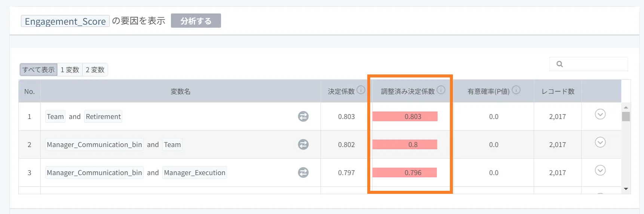The image size is (644, 214).
Task: Click the 0.803 adjusted coefficient red bar
Action: click(405, 116)
